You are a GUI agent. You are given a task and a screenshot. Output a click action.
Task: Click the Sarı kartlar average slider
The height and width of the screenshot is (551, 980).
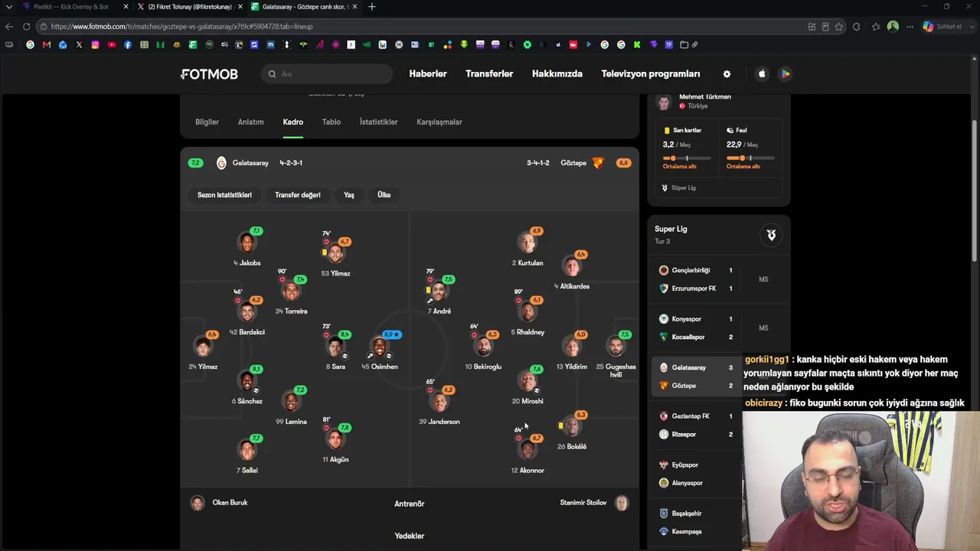point(687,158)
